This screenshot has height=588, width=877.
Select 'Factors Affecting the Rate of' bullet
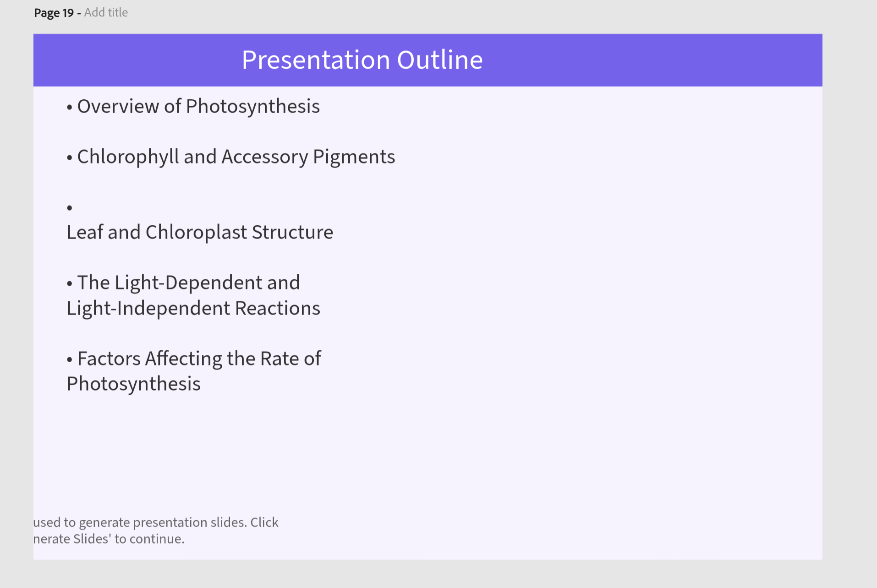(194, 359)
